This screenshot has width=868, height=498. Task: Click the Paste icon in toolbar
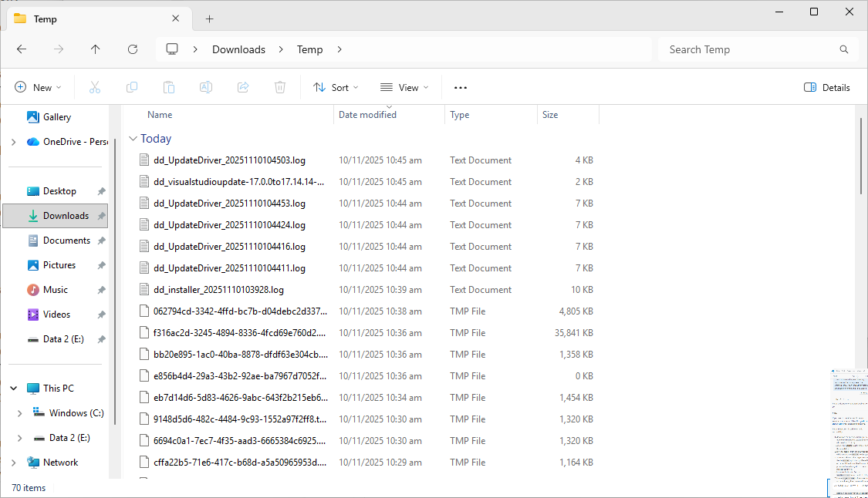(x=169, y=87)
